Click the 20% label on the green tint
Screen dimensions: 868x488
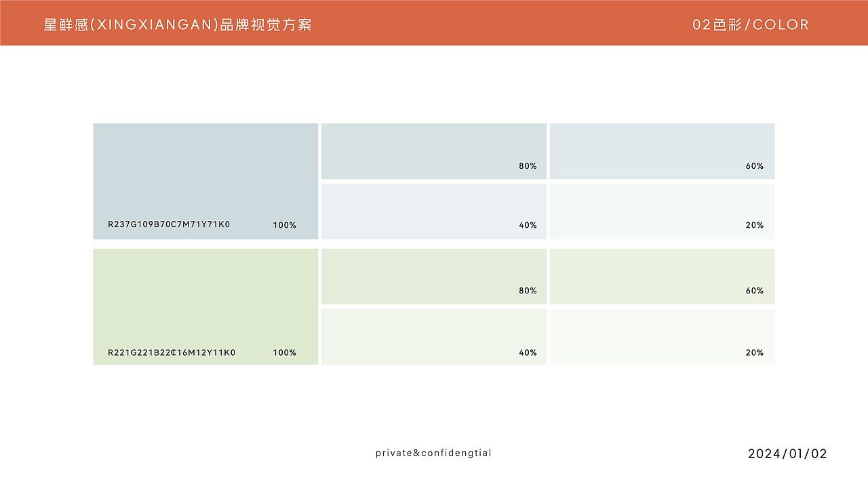[754, 352]
